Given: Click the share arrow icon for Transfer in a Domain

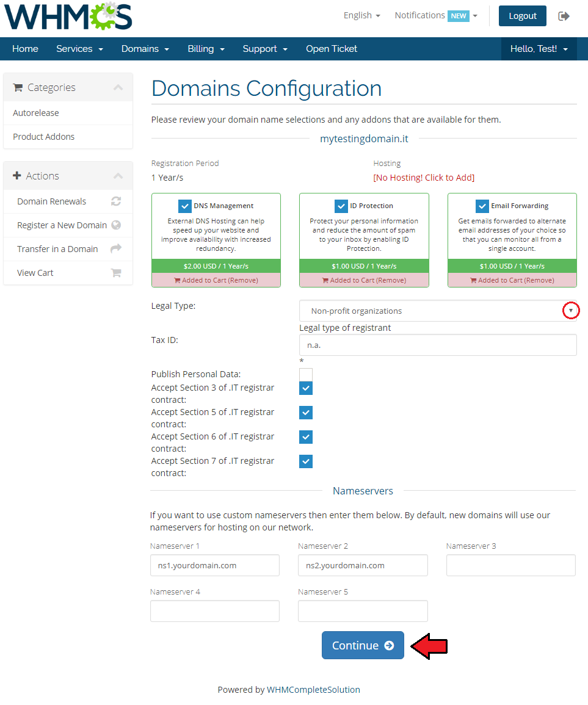Looking at the screenshot, I should coord(116,248).
